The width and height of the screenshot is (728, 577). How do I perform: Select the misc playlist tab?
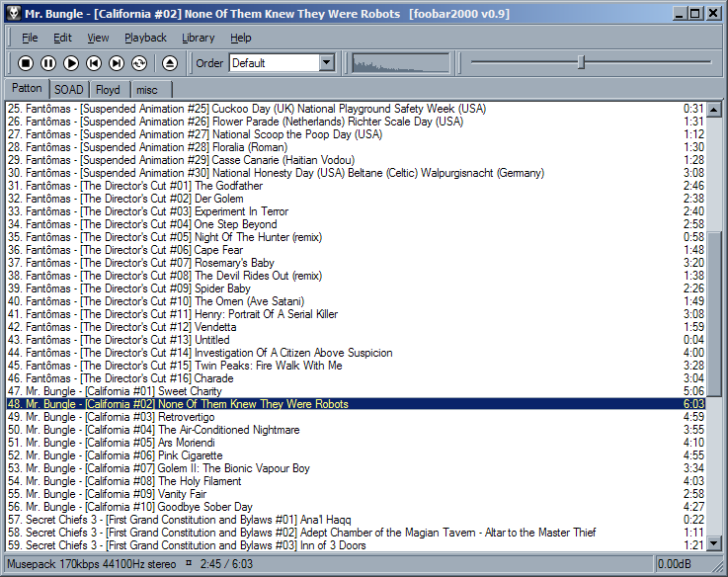[146, 90]
